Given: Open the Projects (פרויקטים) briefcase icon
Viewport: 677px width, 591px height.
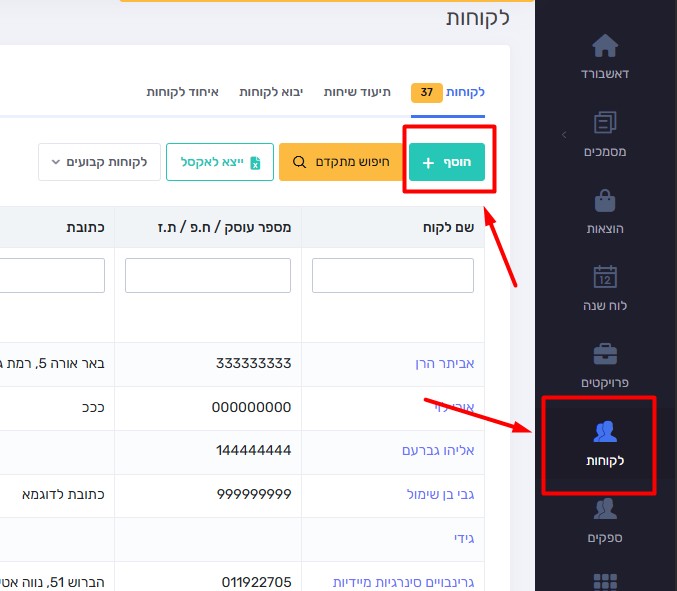Looking at the screenshot, I should point(605,355).
